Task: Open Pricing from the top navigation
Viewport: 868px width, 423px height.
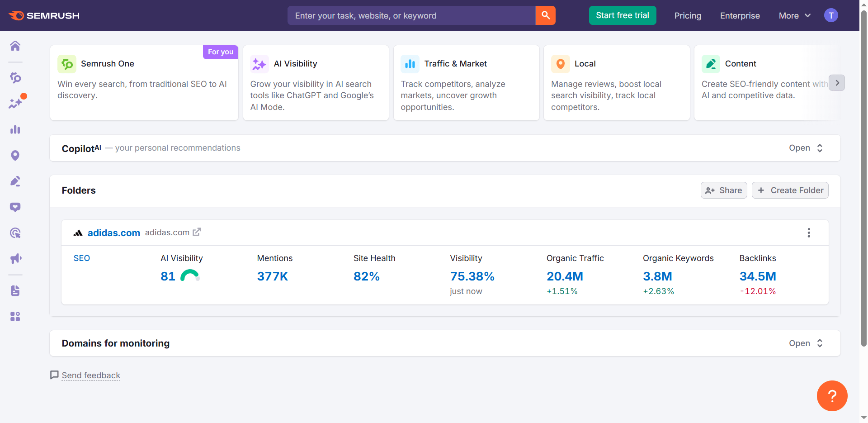Action: (688, 15)
